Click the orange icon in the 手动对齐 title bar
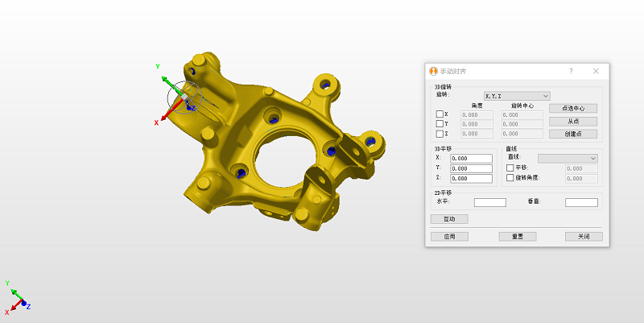Image resolution: width=644 pixels, height=323 pixels. pos(433,71)
